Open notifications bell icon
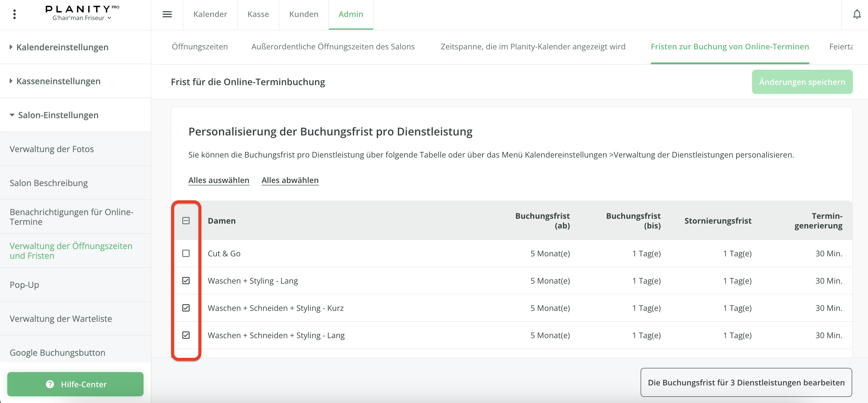The height and width of the screenshot is (403, 868). tap(856, 14)
